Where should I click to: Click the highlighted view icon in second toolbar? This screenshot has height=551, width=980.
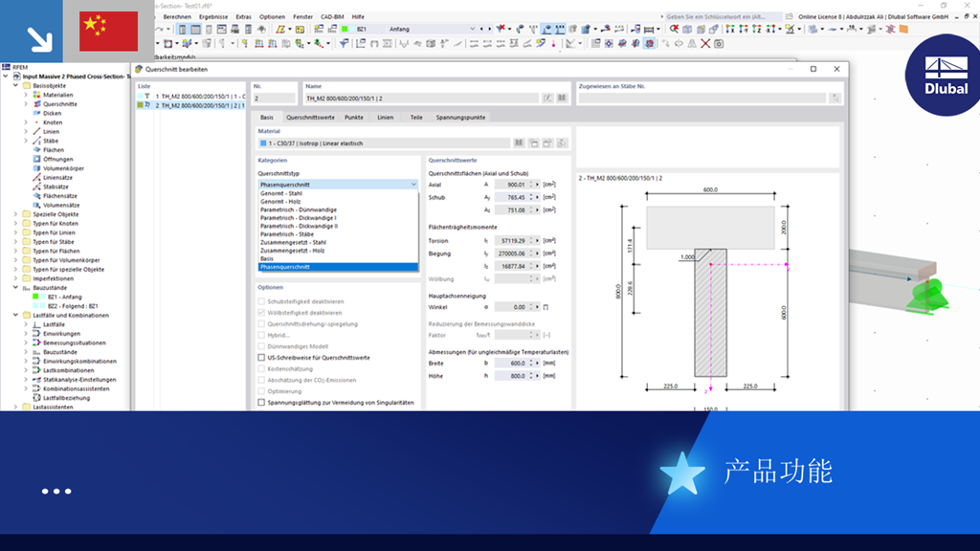[650, 44]
